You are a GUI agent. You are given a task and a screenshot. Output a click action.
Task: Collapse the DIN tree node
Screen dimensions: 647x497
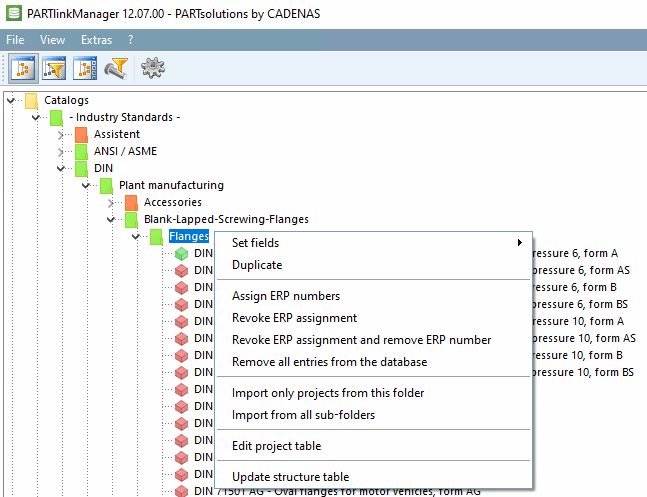coord(60,168)
